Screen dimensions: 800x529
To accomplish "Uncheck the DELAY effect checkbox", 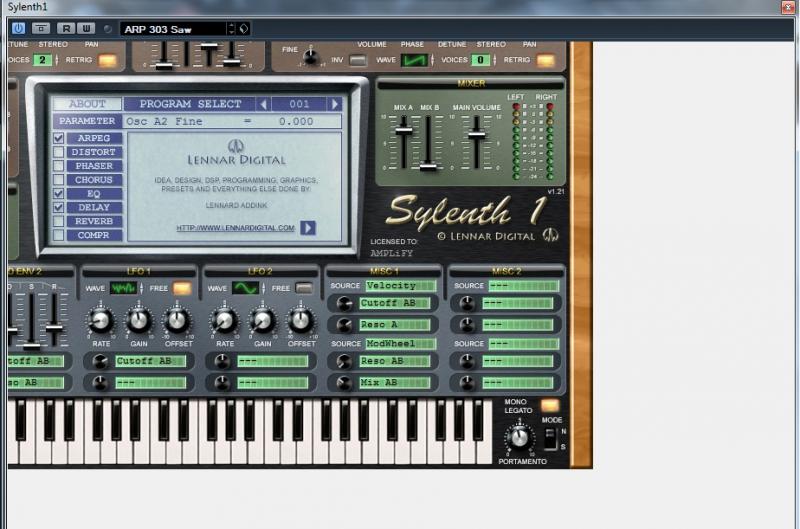I will 59,207.
